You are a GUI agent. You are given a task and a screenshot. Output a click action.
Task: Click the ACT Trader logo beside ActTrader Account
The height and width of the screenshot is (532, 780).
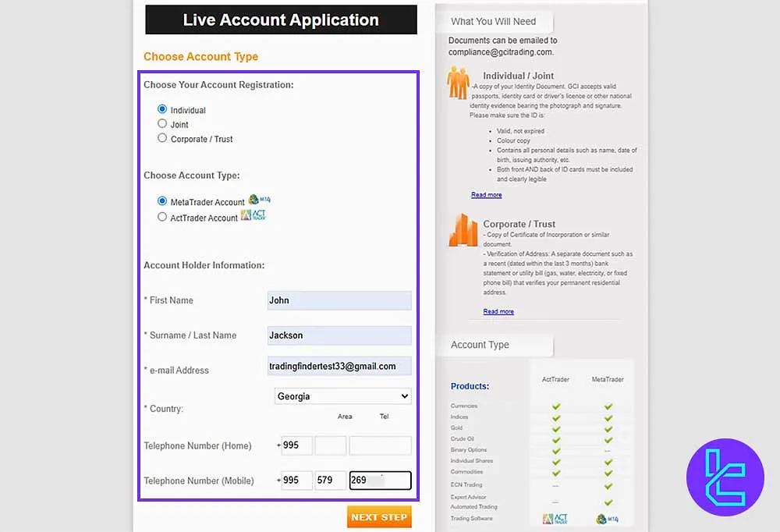(x=253, y=215)
